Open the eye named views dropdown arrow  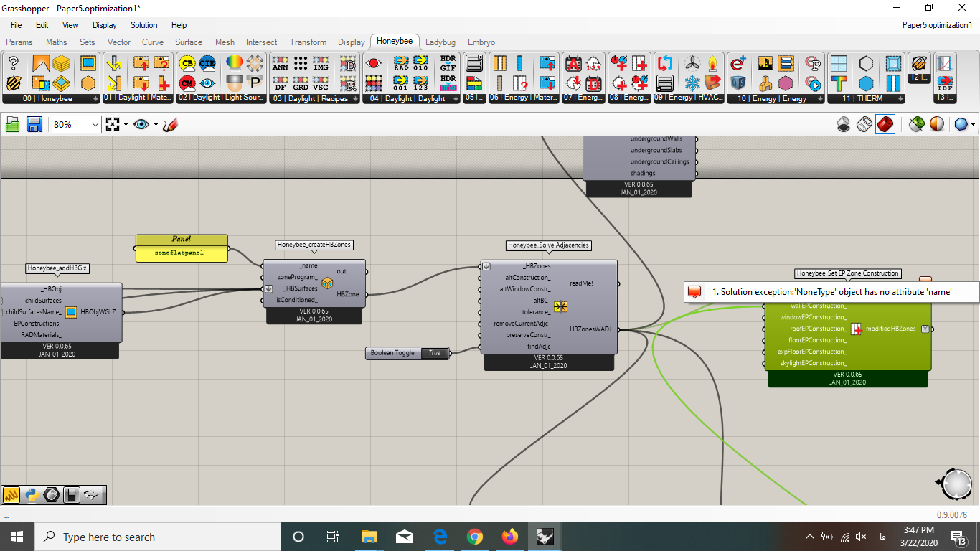tap(156, 125)
